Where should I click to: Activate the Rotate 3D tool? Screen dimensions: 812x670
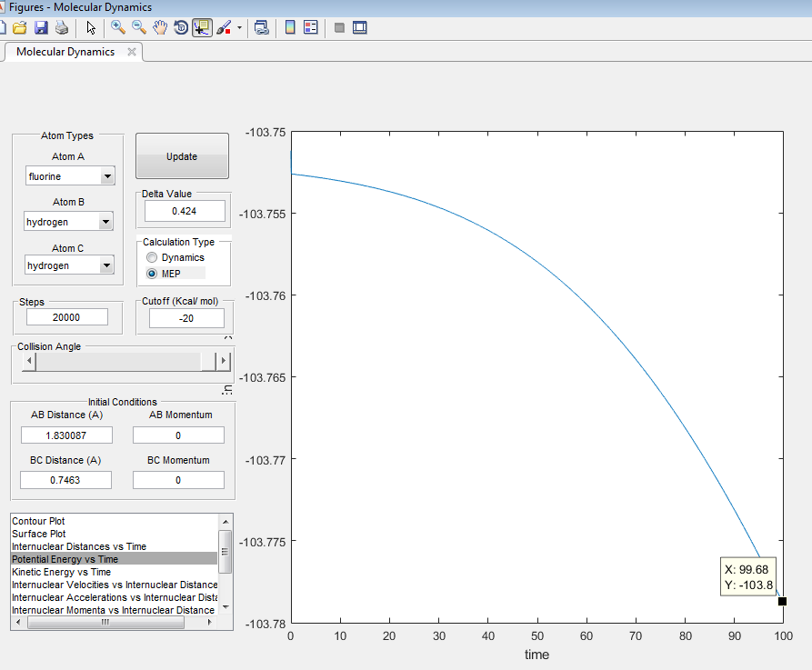coord(181,28)
